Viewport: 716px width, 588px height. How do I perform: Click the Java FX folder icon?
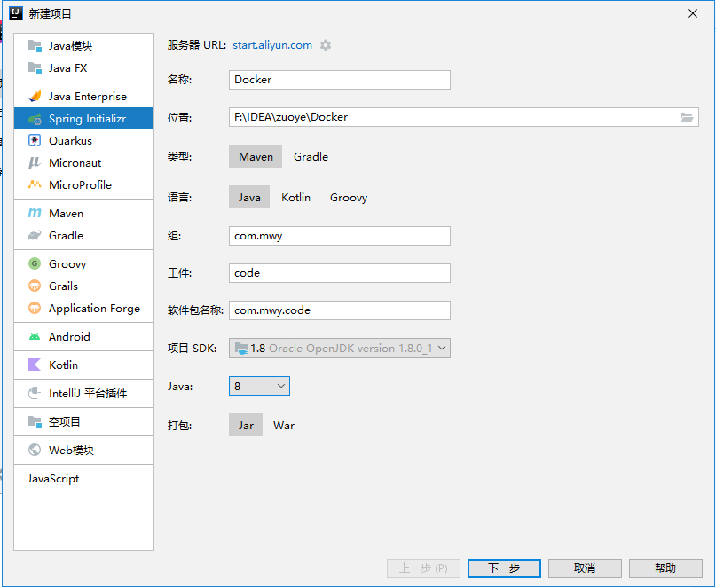coord(35,68)
